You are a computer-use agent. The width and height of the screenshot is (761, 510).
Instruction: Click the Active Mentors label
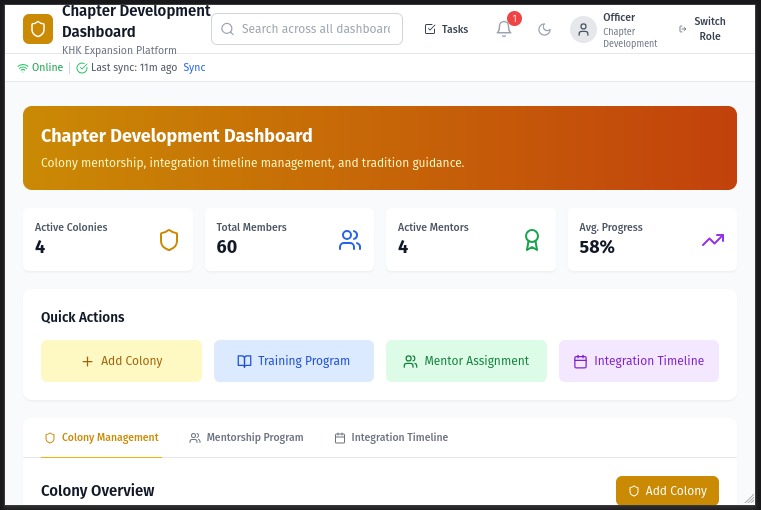click(433, 227)
